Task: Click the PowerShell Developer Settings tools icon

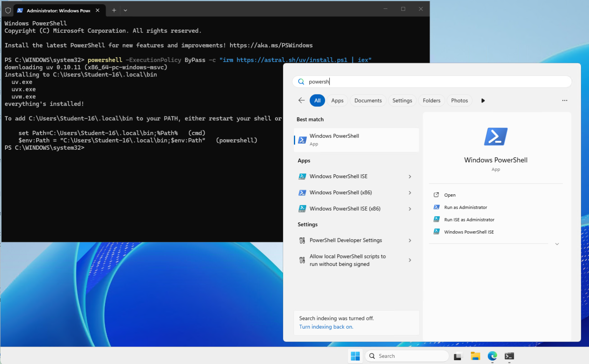Action: [302, 241]
